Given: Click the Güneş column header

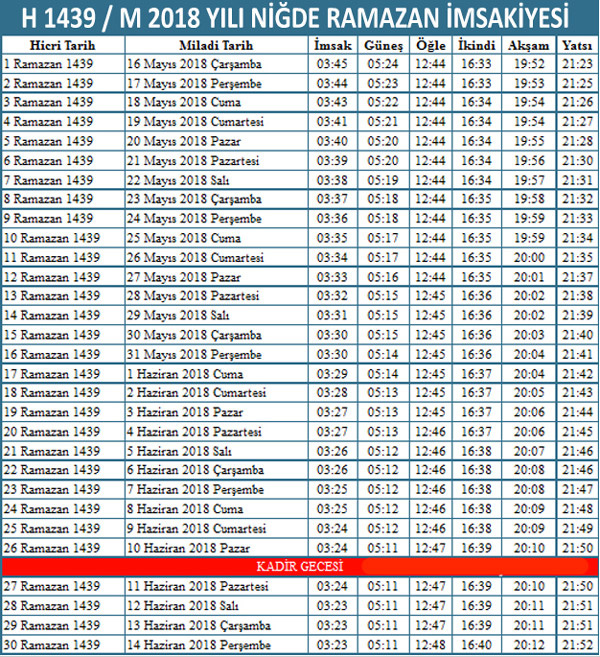Looking at the screenshot, I should click(x=383, y=46).
